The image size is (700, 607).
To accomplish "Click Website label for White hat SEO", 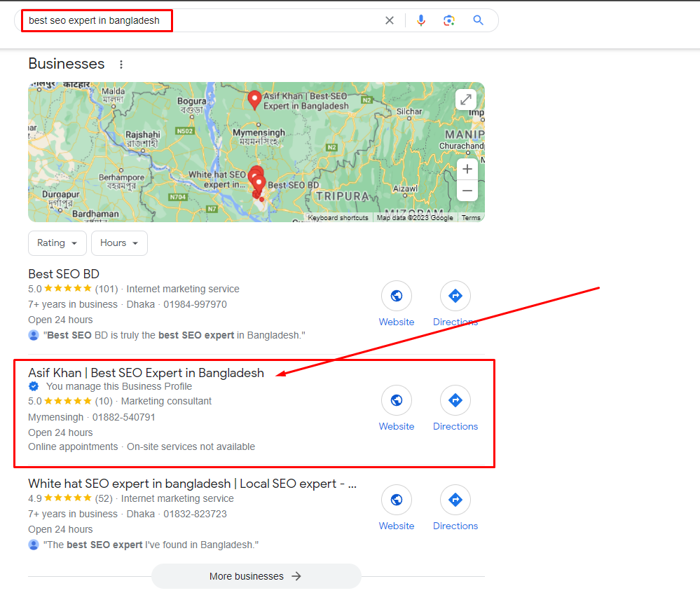I will (397, 526).
